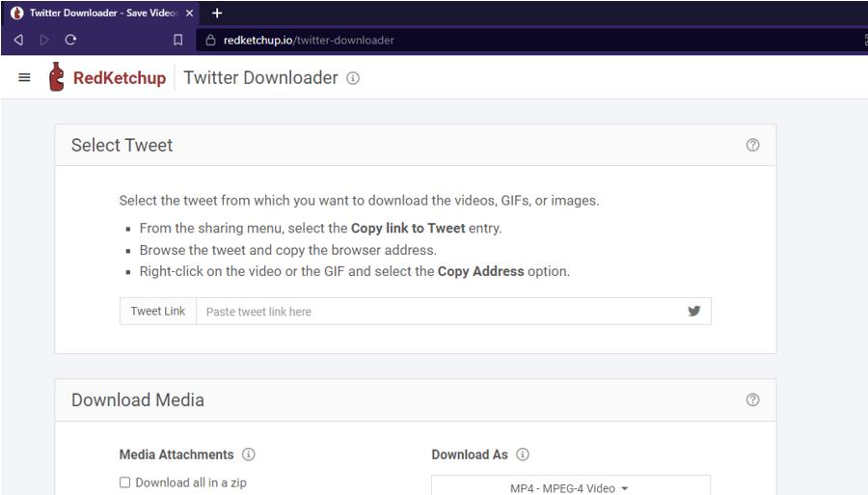Click the Media Attachments label

click(x=176, y=454)
